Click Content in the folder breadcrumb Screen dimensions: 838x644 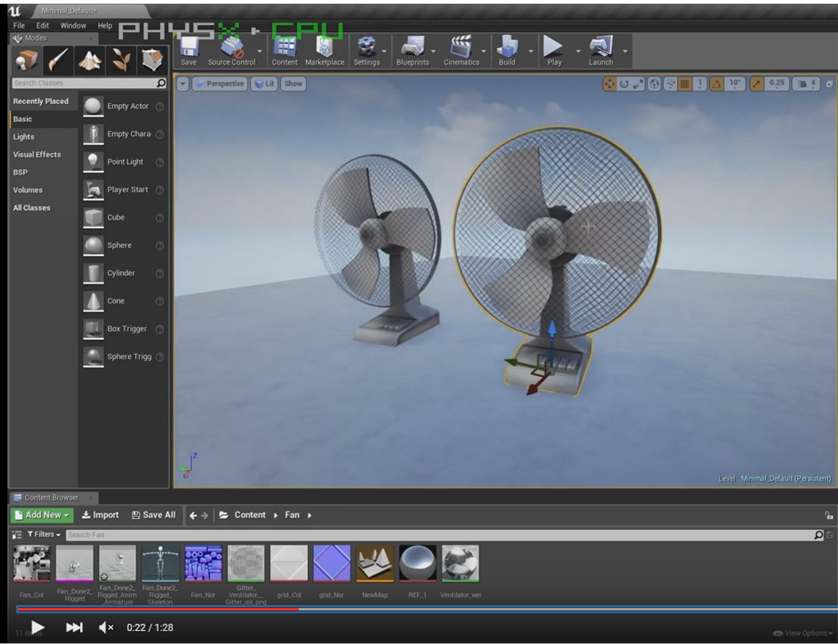click(250, 515)
